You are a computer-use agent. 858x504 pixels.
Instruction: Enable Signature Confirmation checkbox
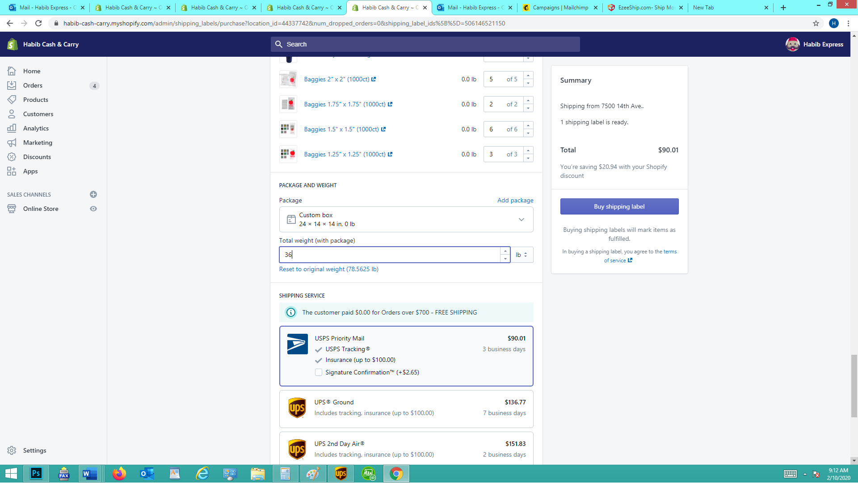[319, 372]
